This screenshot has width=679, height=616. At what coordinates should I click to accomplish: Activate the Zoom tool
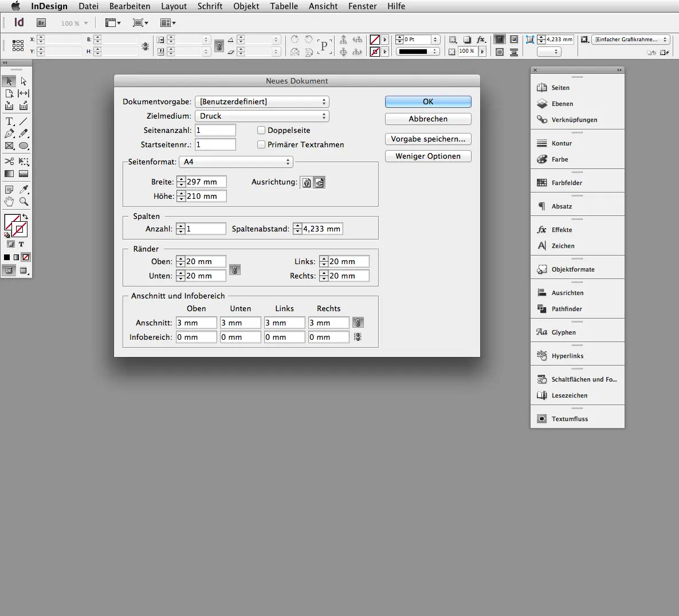(x=23, y=201)
